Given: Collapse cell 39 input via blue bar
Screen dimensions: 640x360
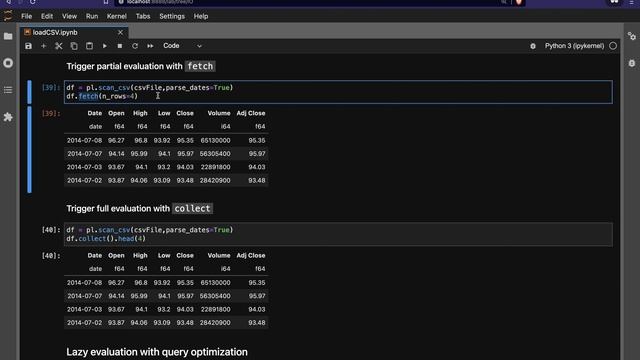Looking at the screenshot, I should tap(29, 92).
